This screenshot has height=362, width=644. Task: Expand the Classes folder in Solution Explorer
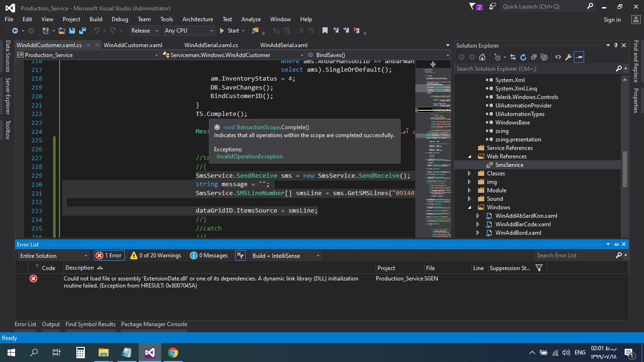[x=469, y=173]
